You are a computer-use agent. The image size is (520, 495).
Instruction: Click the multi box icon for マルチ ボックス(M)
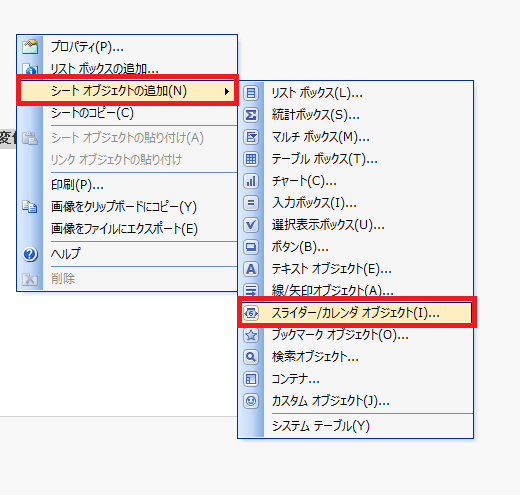pyautogui.click(x=251, y=137)
